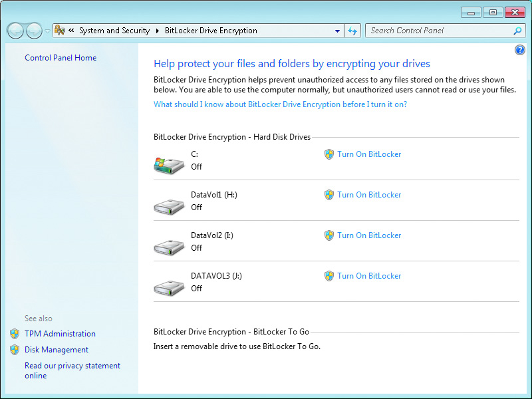532x399 pixels.
Task: Turn On BitLocker for DataVol2 (I:)
Action: click(x=369, y=235)
